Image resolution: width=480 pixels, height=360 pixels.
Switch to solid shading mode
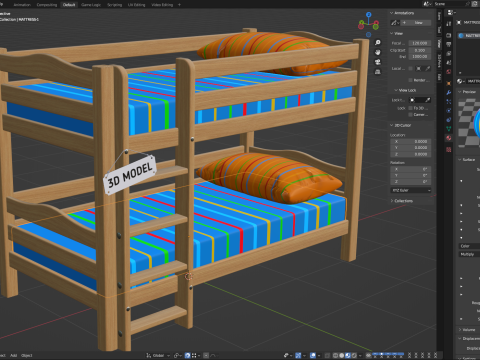tap(342, 355)
